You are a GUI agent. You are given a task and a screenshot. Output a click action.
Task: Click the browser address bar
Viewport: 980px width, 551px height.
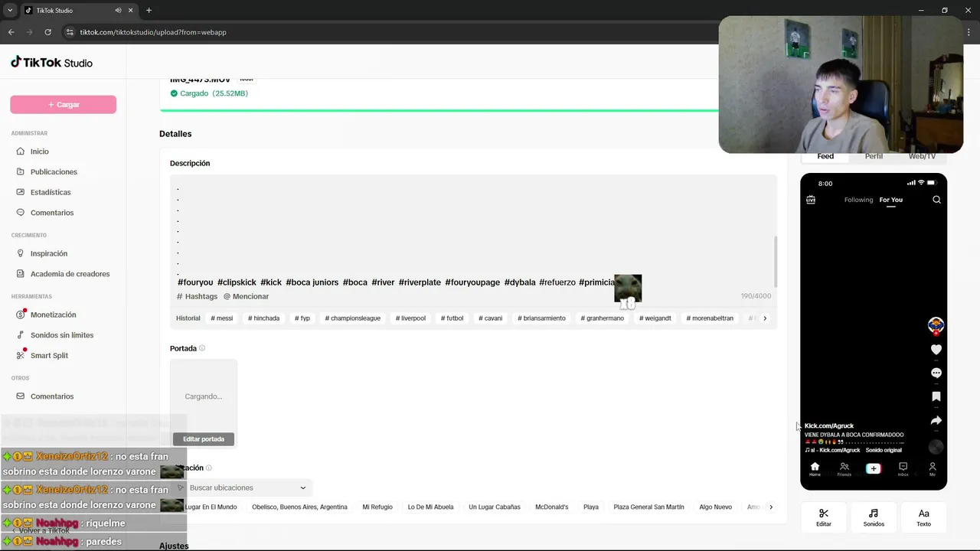coord(390,32)
